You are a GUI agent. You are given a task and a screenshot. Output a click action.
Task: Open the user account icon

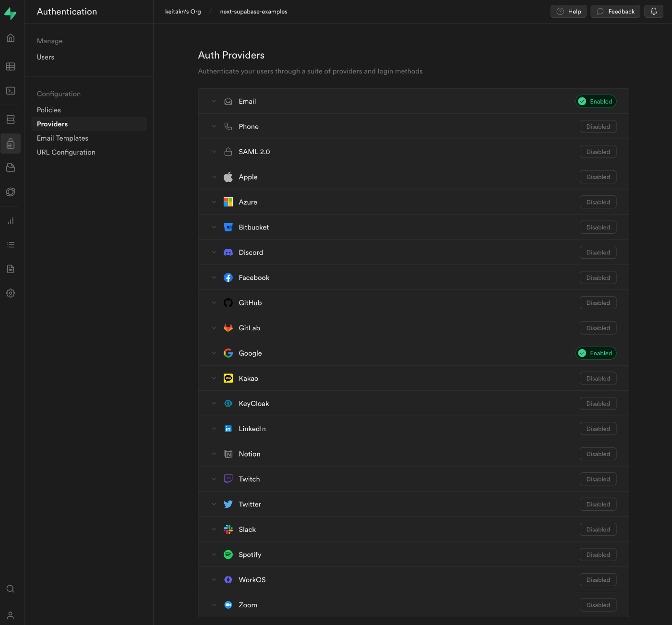coord(11,615)
